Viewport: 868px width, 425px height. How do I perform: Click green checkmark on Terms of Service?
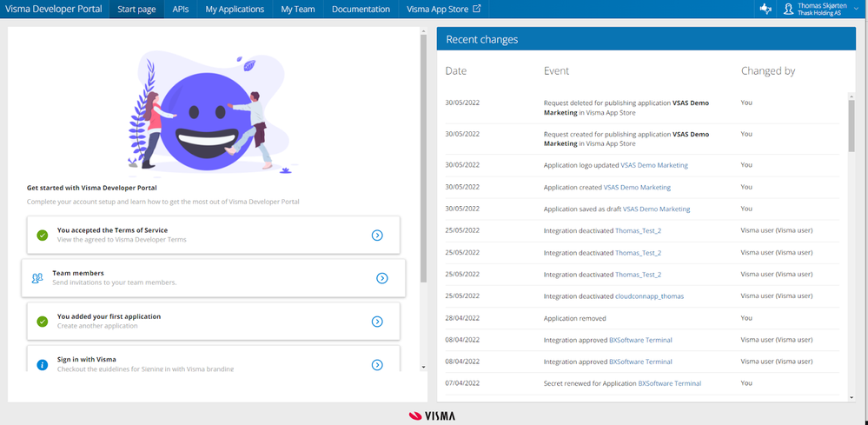(x=42, y=235)
